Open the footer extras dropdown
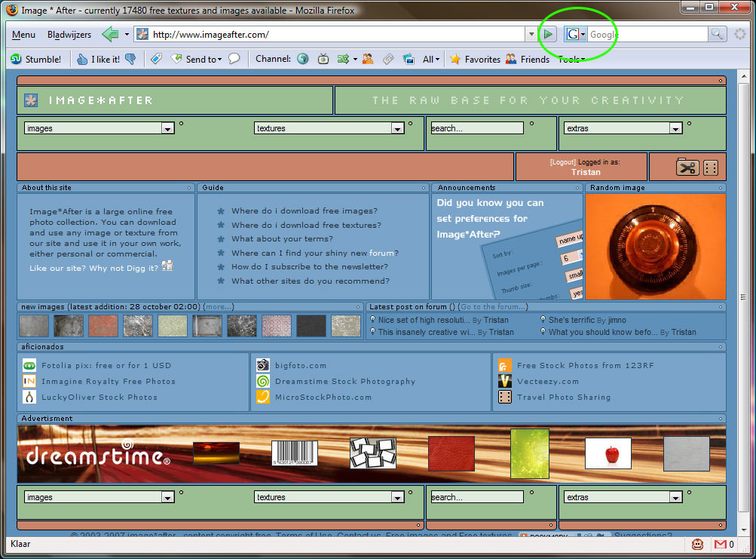The width and height of the screenshot is (756, 559). pos(623,496)
